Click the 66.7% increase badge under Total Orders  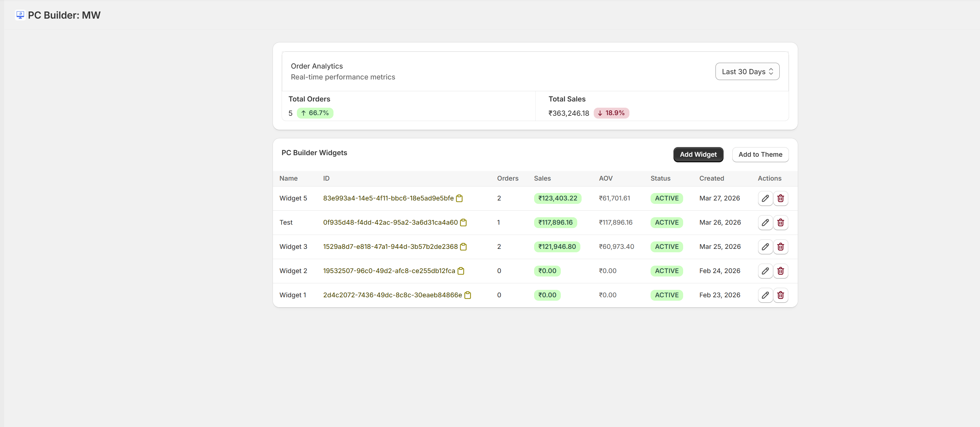[315, 113]
